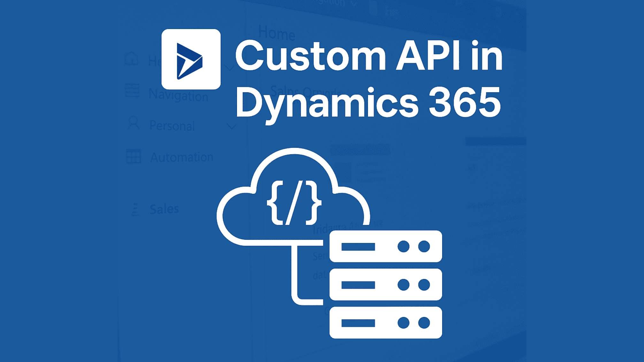Open the Automation sidebar item
The height and width of the screenshot is (362, 644).
pyautogui.click(x=181, y=157)
